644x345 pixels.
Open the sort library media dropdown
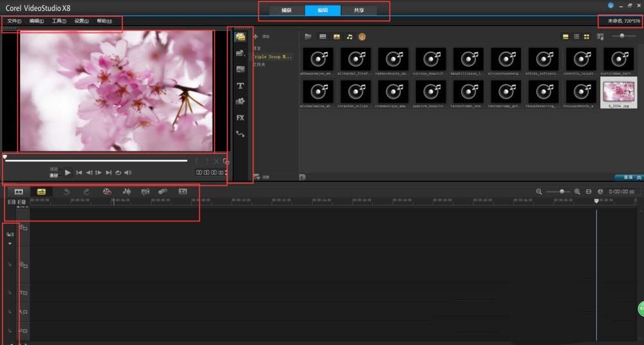(600, 37)
